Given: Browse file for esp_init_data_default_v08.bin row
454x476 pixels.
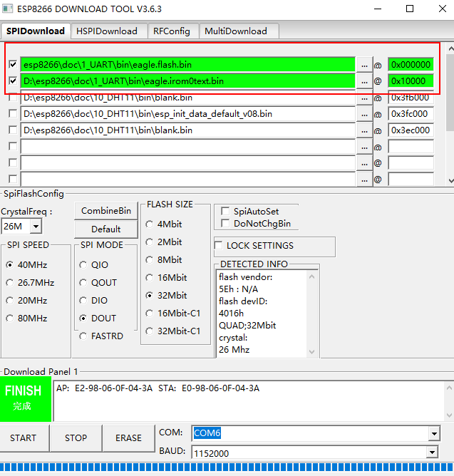Looking at the screenshot, I should point(364,114).
